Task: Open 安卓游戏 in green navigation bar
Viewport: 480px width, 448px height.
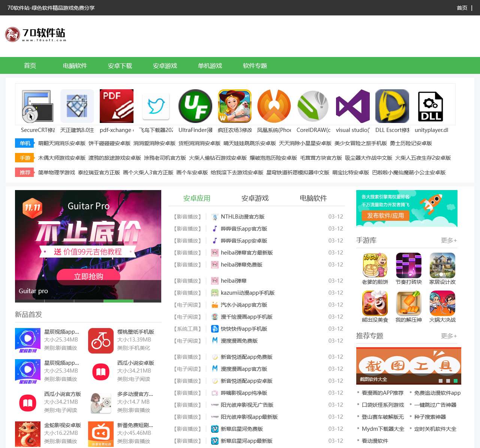Action: point(165,66)
